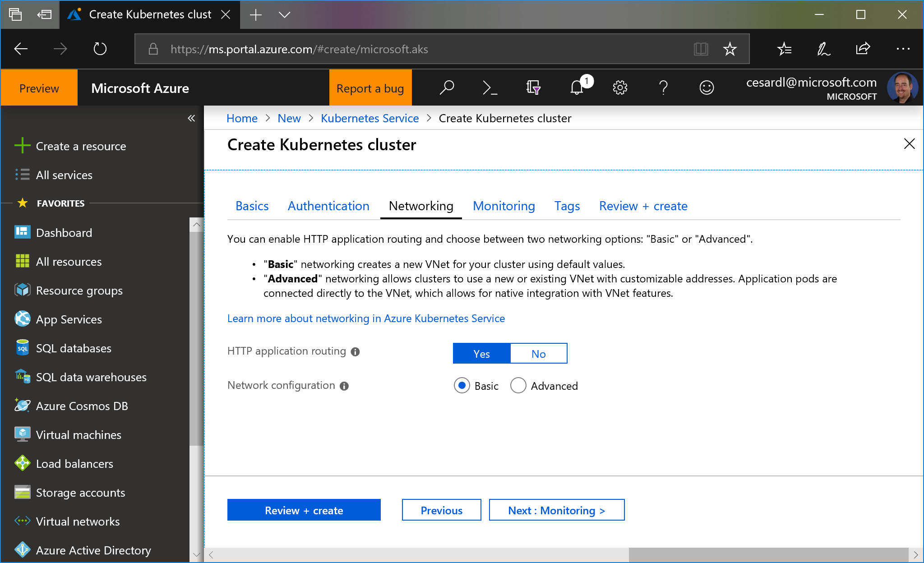Set HTTP application routing to Yes
The width and height of the screenshot is (924, 563).
[x=482, y=354]
